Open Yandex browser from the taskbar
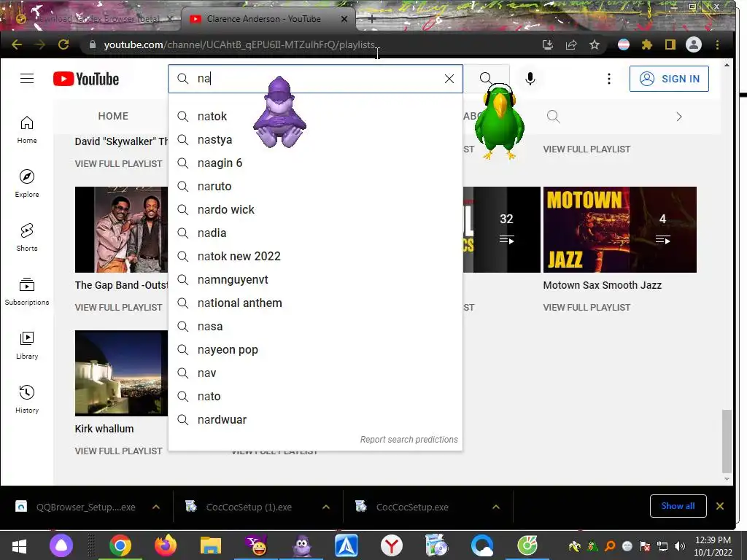This screenshot has height=560, width=747. point(391,545)
